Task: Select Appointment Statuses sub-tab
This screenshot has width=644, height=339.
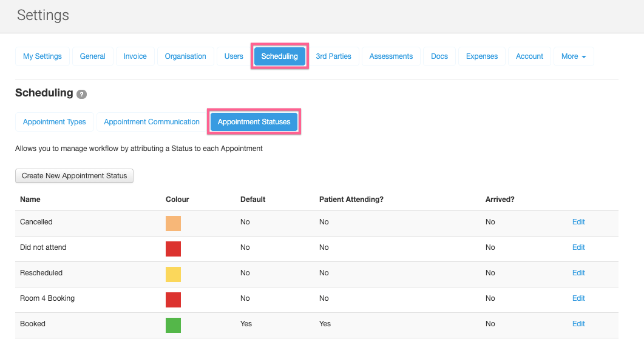Action: [254, 122]
